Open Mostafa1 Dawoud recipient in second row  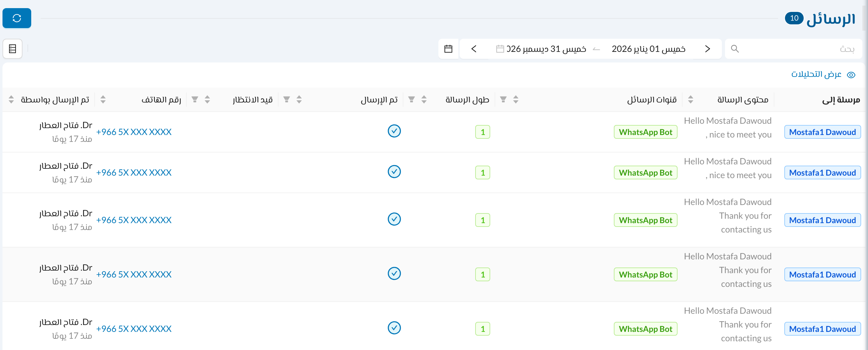822,173
